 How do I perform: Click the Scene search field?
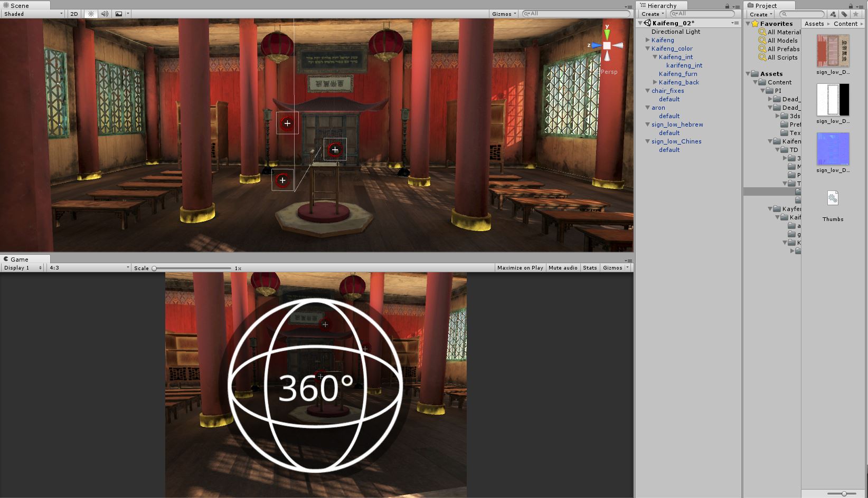coord(575,14)
